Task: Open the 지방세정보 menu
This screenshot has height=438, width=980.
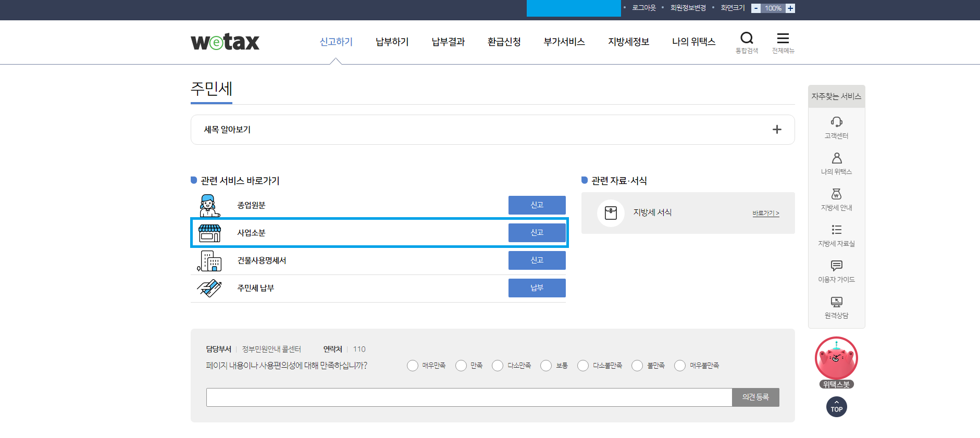Action: pos(629,42)
